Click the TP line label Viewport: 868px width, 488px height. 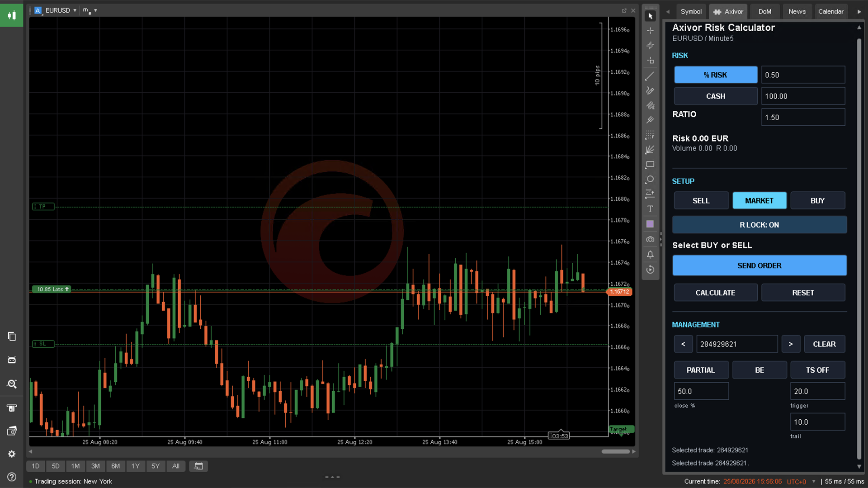pos(43,207)
